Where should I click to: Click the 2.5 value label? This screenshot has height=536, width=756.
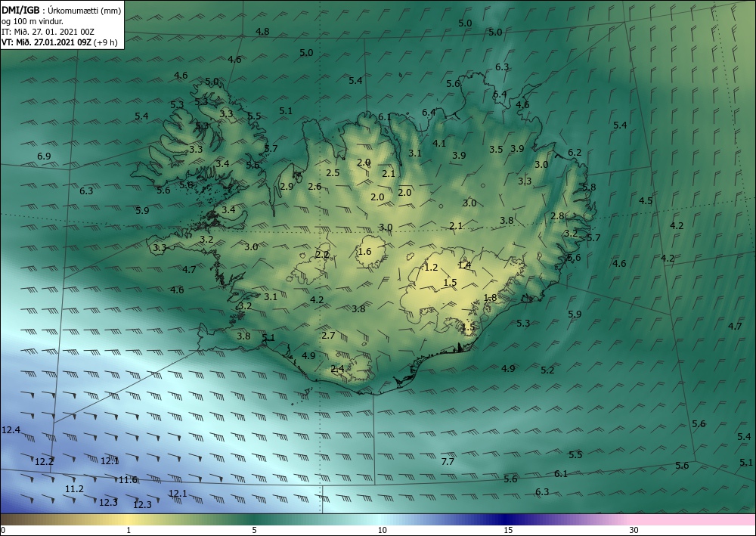[333, 172]
